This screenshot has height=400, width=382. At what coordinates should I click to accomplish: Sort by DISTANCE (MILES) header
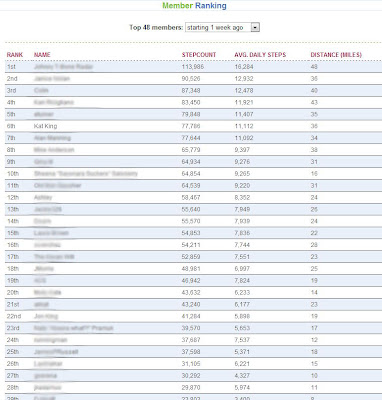tap(336, 55)
